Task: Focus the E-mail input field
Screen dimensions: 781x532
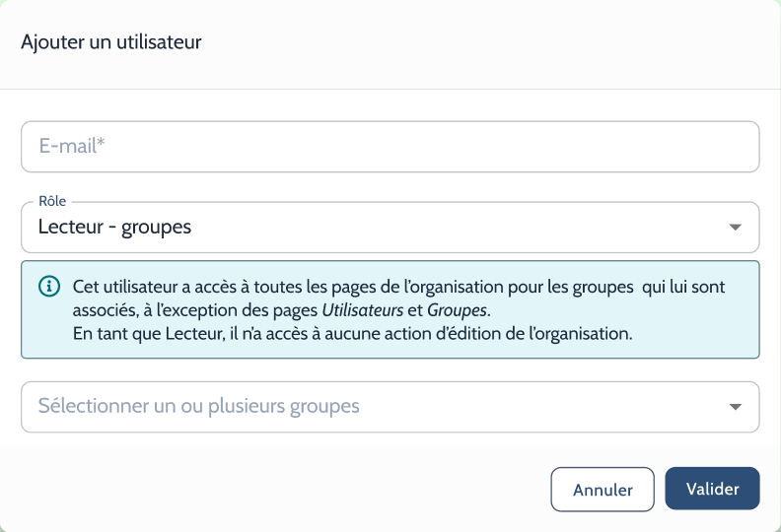Action: (x=390, y=147)
